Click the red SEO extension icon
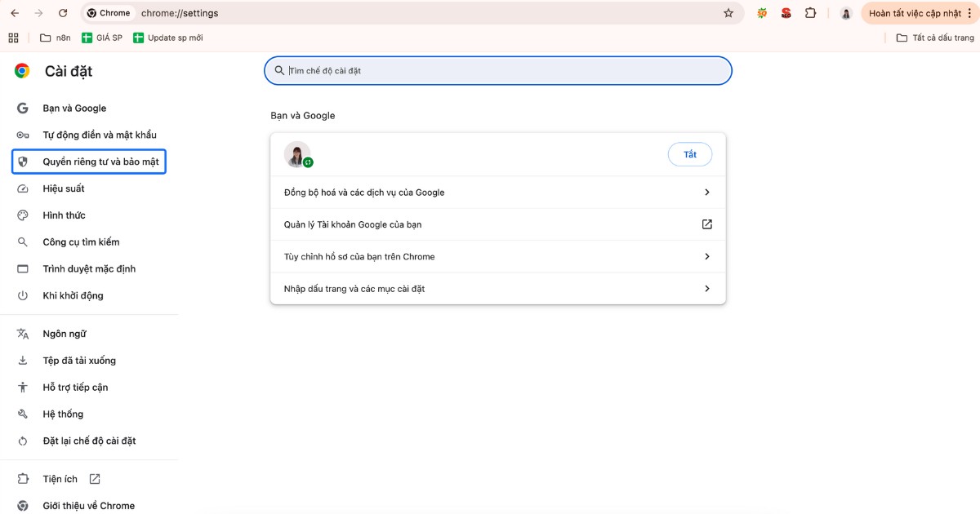This screenshot has width=980, height=514. click(x=785, y=13)
